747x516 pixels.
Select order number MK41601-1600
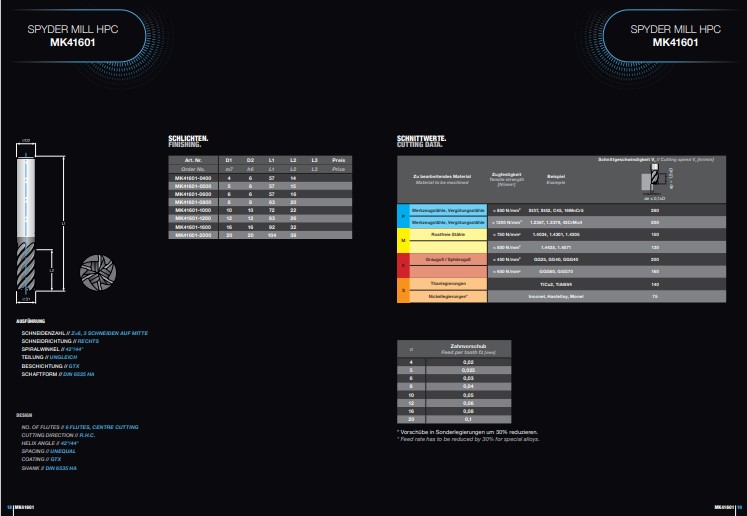tap(193, 227)
